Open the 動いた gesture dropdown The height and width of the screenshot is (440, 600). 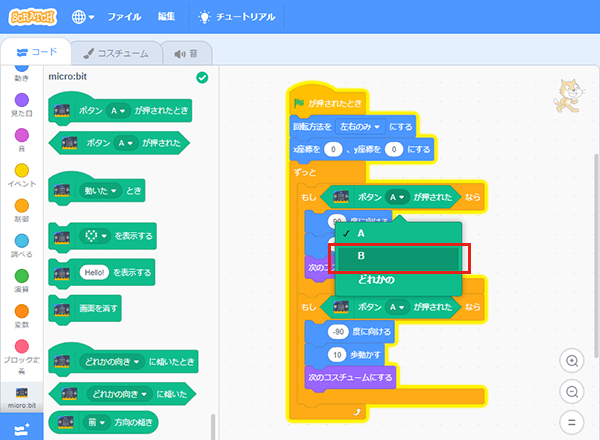pyautogui.click(x=100, y=191)
